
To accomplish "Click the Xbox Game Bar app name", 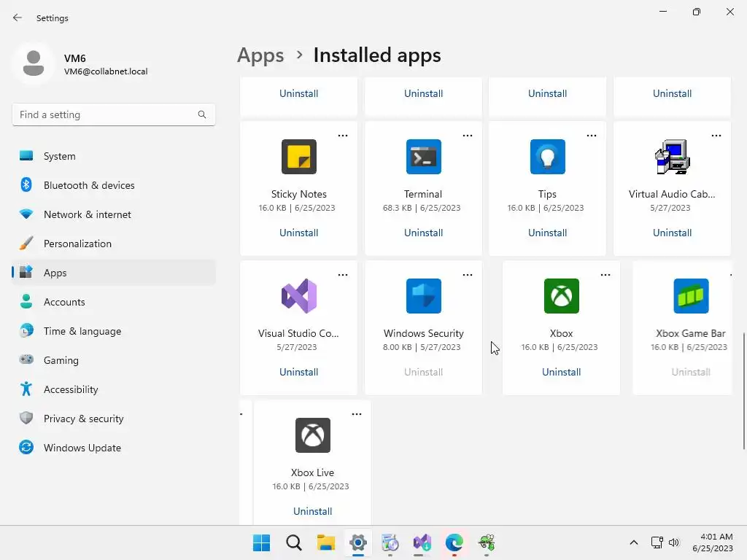I will [690, 333].
